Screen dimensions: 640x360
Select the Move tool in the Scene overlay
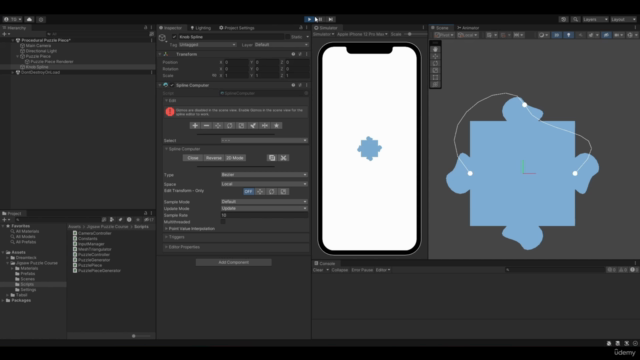pos(436,56)
